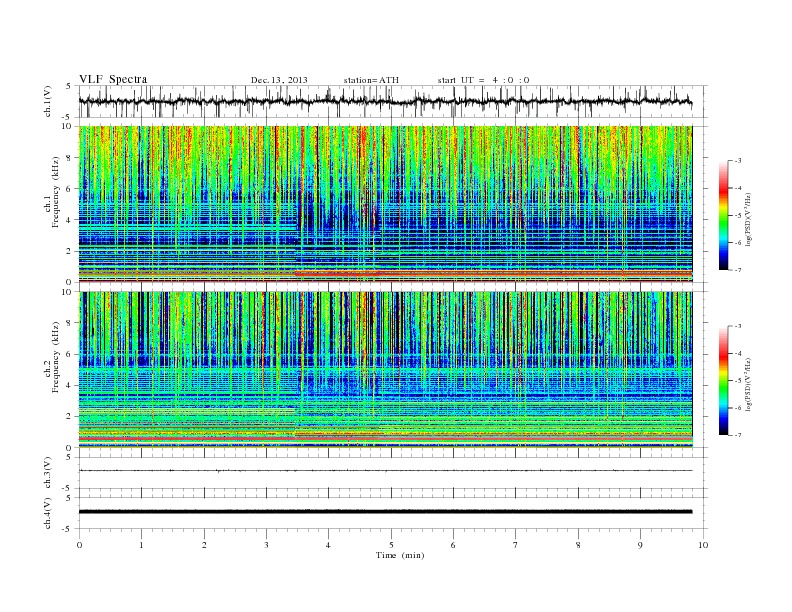Click the '10' tick on the time axis
The image size is (792, 612).
point(703,545)
